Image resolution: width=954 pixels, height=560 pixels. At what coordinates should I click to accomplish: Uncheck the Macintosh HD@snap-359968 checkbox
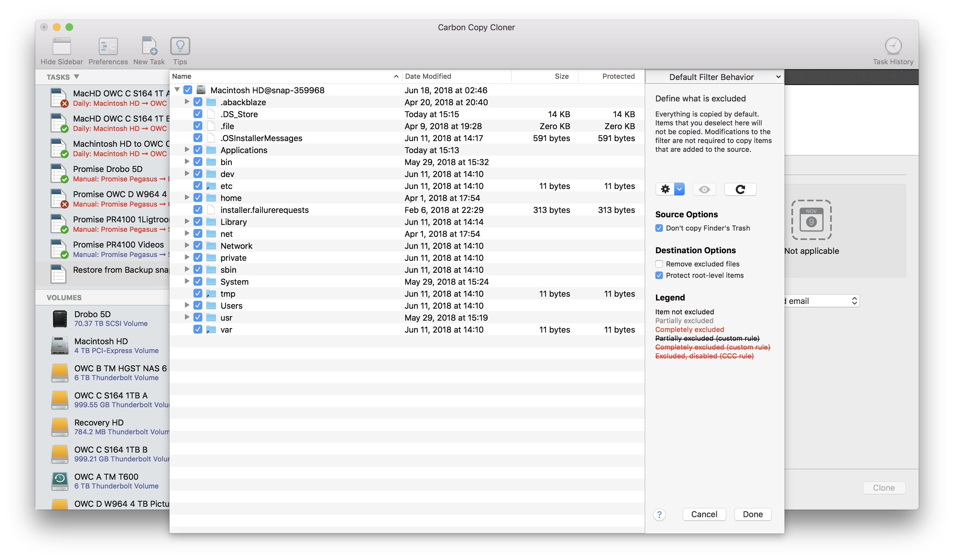pyautogui.click(x=188, y=90)
